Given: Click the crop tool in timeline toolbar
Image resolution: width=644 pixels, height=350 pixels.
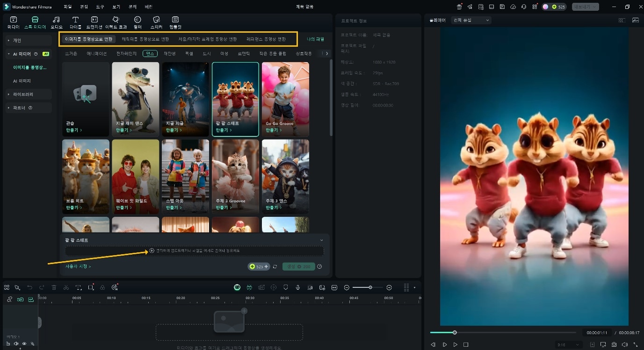Looking at the screenshot, I should coord(91,287).
